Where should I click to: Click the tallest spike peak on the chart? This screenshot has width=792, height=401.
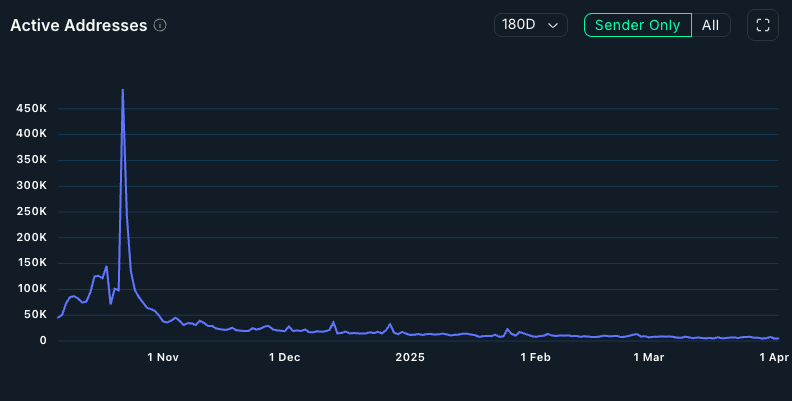[122, 91]
